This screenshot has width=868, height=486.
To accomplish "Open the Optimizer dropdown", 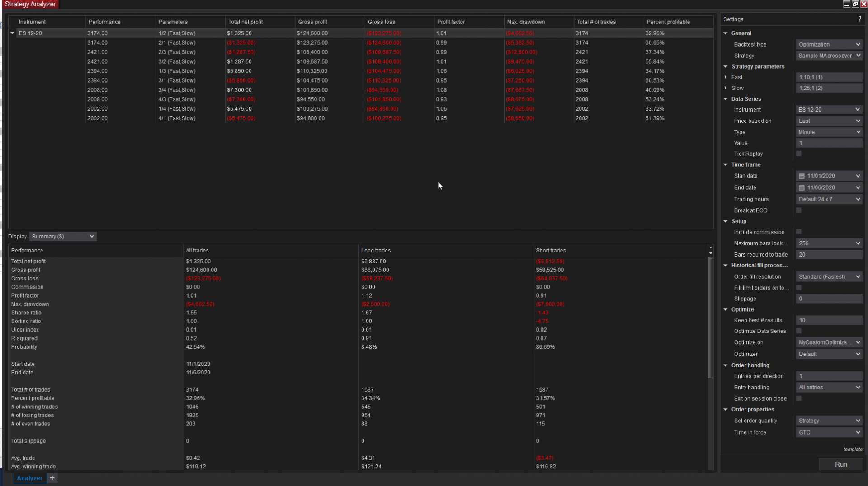I will 829,354.
